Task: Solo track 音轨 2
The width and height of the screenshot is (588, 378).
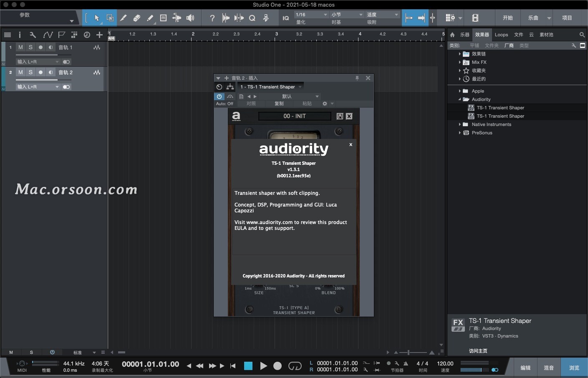Action: pyautogui.click(x=30, y=73)
